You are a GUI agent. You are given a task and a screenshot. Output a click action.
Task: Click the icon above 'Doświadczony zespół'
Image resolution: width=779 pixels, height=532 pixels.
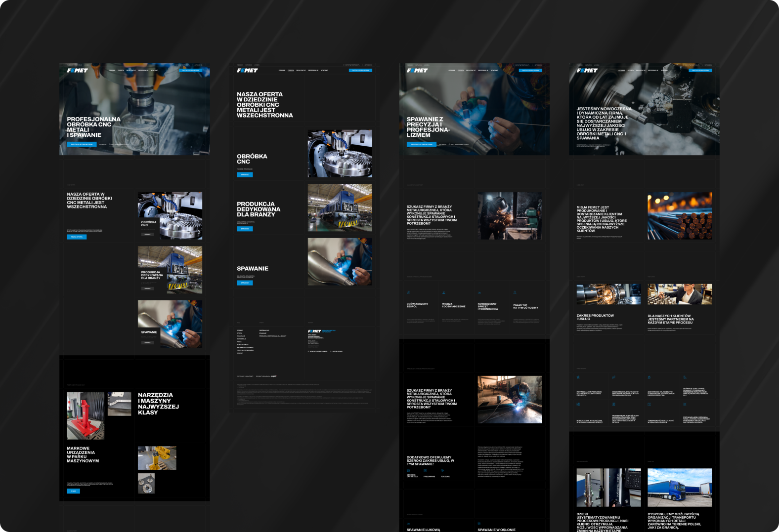coord(408,292)
